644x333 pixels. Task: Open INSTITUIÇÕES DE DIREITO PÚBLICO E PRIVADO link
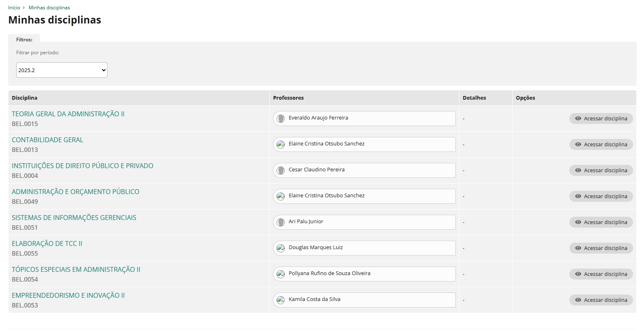(82, 166)
